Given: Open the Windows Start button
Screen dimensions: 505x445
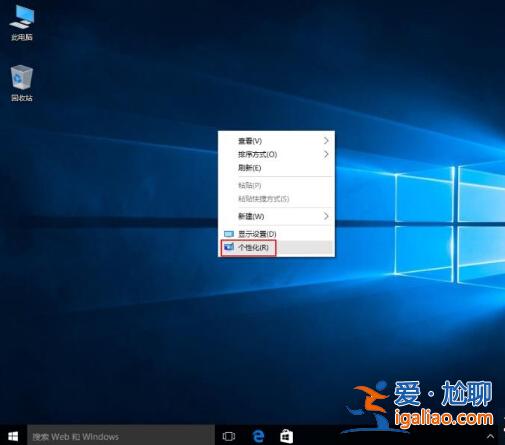Looking at the screenshot, I should click(x=13, y=436).
